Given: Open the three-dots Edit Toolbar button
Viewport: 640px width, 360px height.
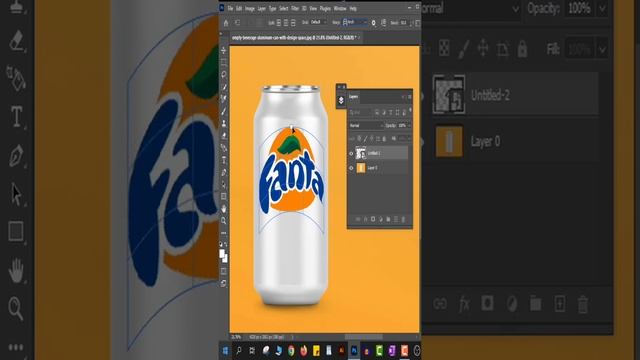Looking at the screenshot, I should 224,233.
